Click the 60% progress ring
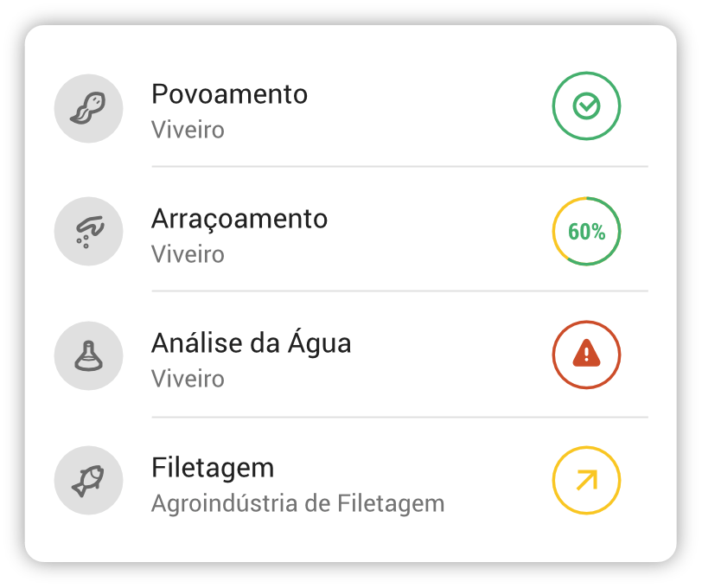Image resolution: width=702 pixels, height=588 pixels. point(586,232)
